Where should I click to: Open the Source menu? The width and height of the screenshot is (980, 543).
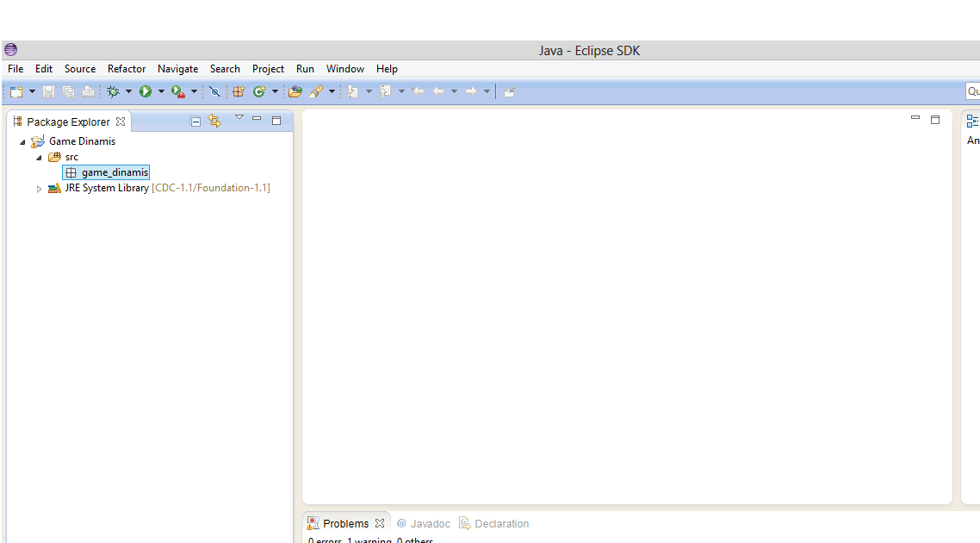[80, 69]
